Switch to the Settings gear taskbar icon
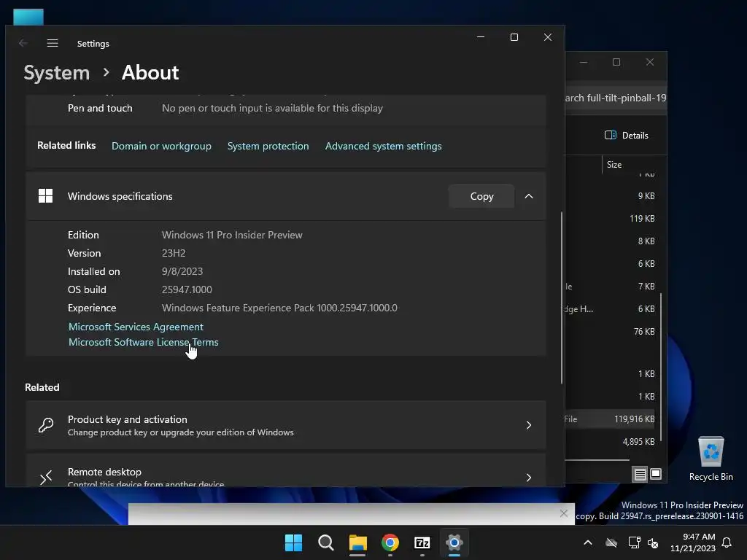The width and height of the screenshot is (747, 560). coord(454,542)
